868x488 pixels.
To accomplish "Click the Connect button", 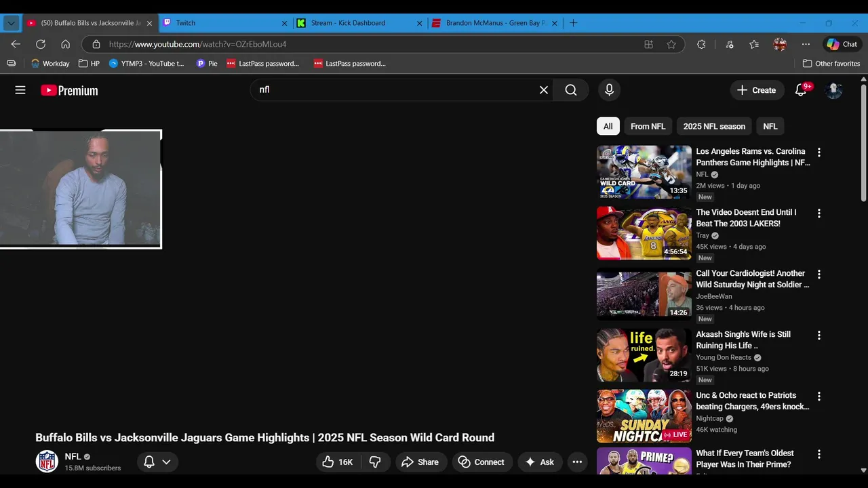I will pyautogui.click(x=482, y=462).
